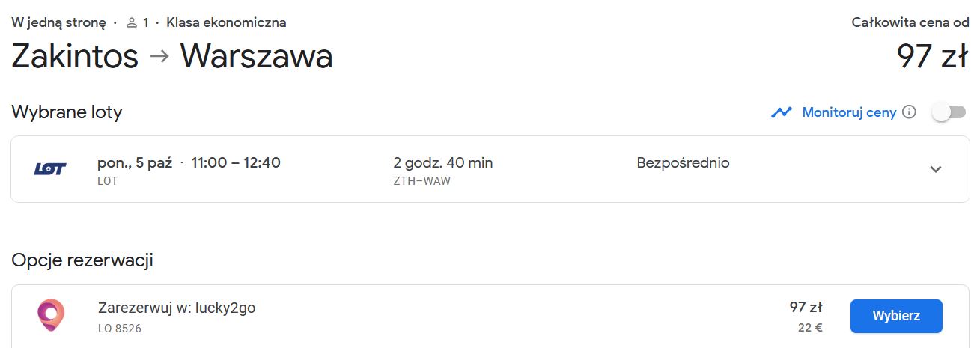Click the LO 8526 flight number
Image resolution: width=980 pixels, height=348 pixels.
pyautogui.click(x=120, y=328)
